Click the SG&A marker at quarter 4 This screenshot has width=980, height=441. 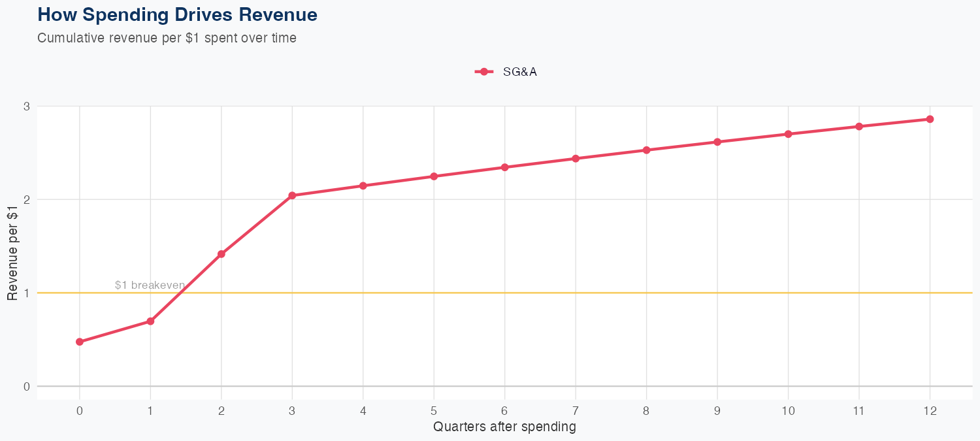363,186
